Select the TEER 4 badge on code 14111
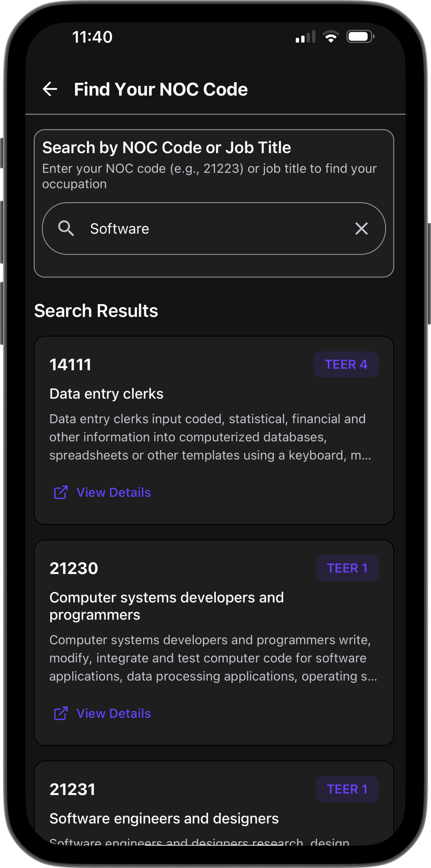 346,364
